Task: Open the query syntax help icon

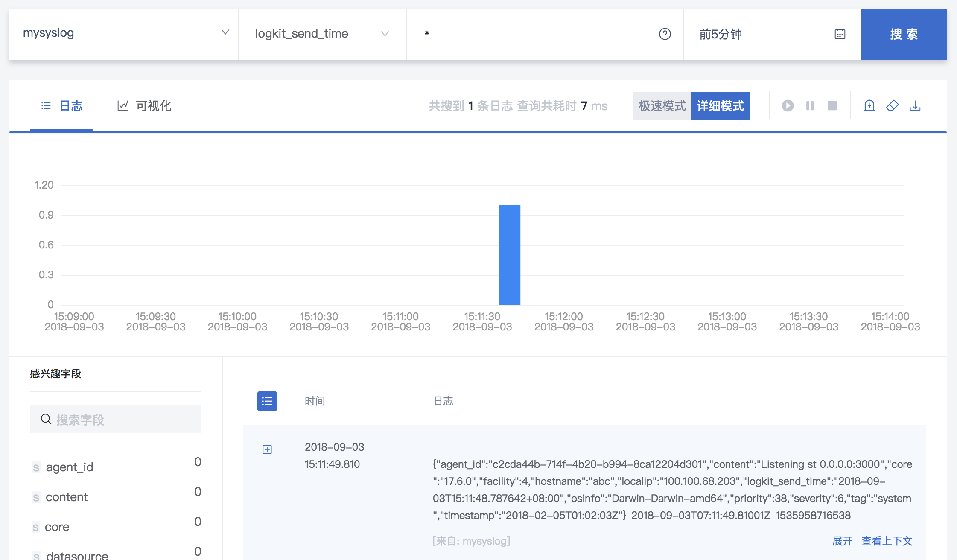Action: (x=665, y=34)
